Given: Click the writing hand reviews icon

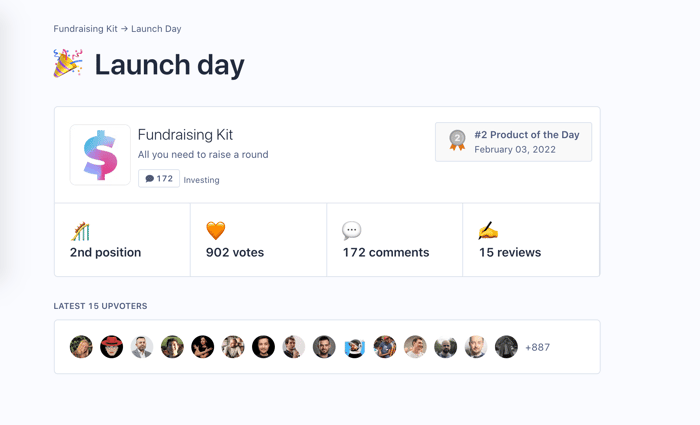Looking at the screenshot, I should [488, 230].
